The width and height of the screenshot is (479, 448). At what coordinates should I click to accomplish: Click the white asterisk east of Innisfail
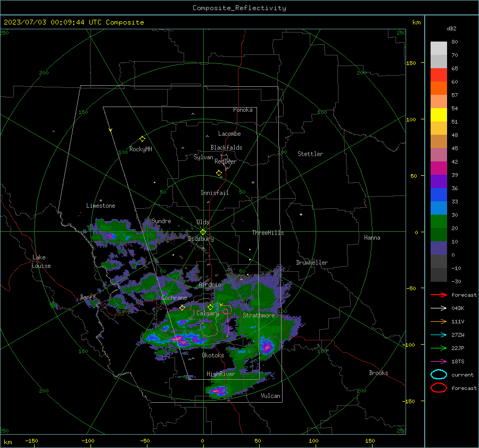pos(253,183)
